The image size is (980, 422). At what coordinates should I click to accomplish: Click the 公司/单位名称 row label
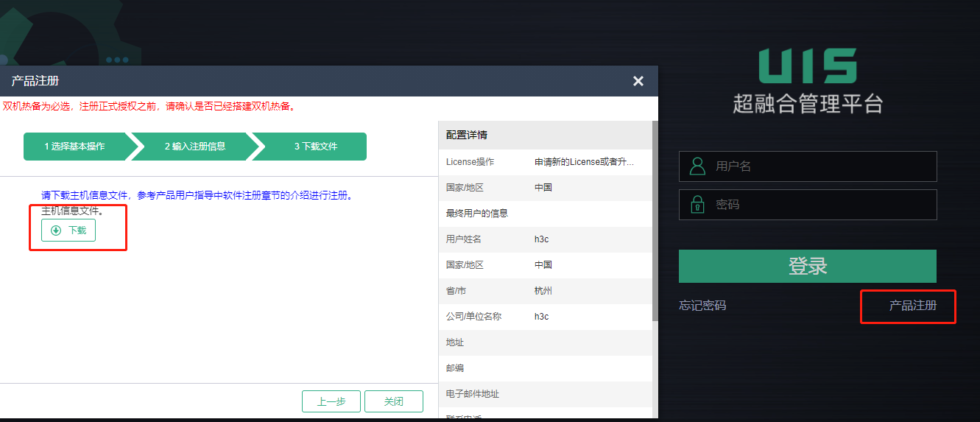pos(473,317)
